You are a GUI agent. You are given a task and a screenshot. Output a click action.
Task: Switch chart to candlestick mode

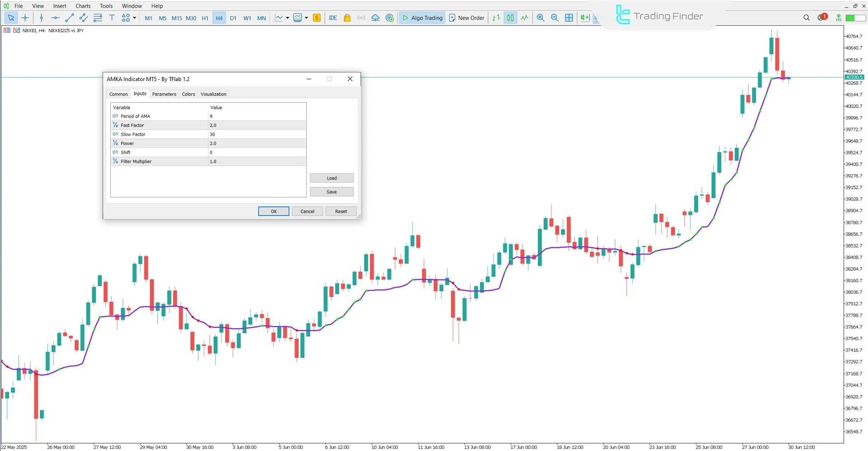tap(510, 18)
